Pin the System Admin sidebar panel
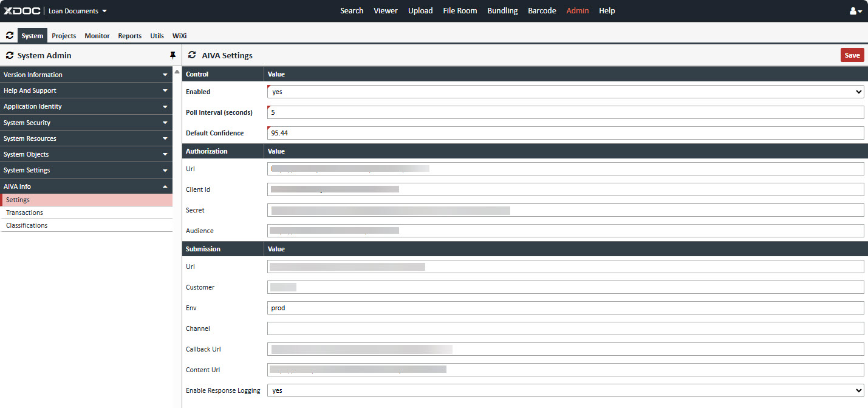 pyautogui.click(x=173, y=55)
